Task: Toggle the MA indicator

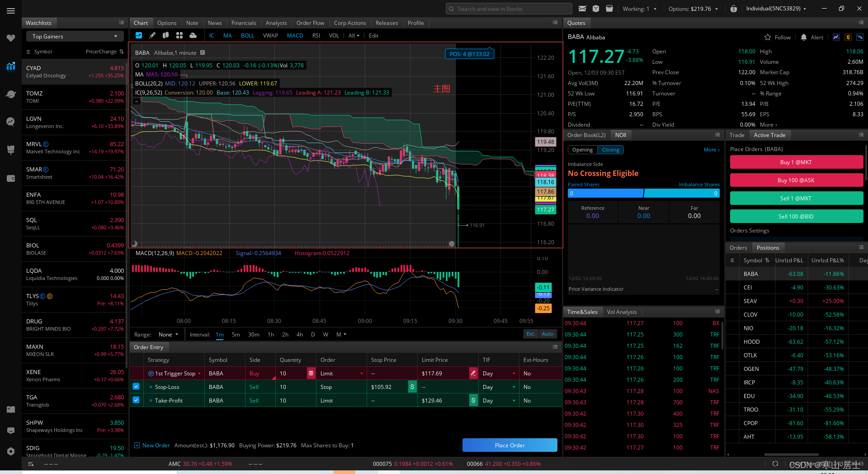Action: pos(227,36)
